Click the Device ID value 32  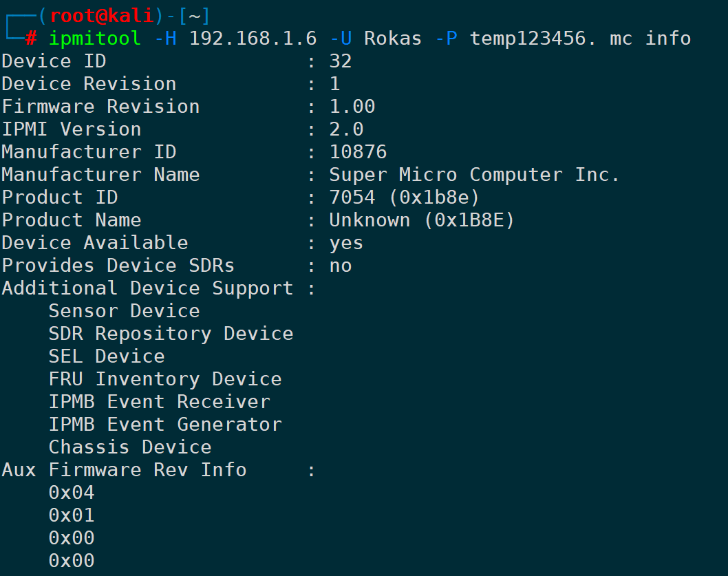[341, 61]
